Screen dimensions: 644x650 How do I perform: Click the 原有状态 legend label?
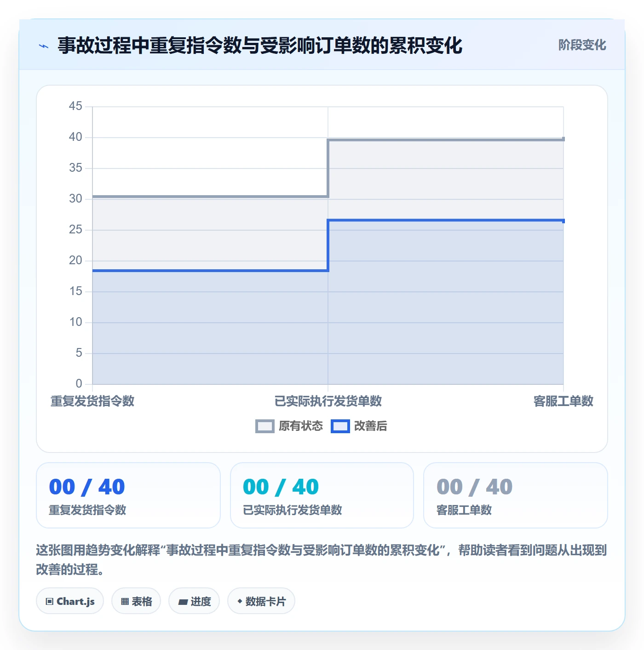(301, 426)
